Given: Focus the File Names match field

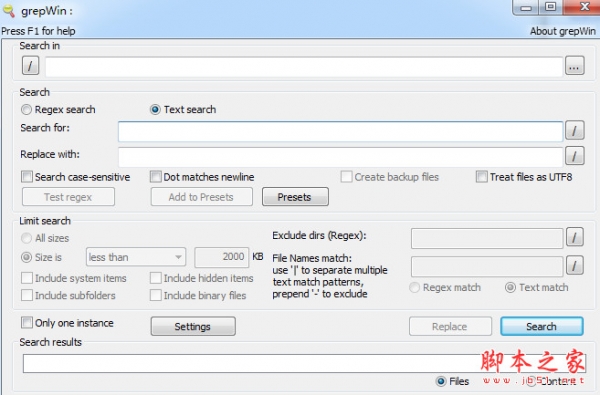Looking at the screenshot, I should (487, 266).
